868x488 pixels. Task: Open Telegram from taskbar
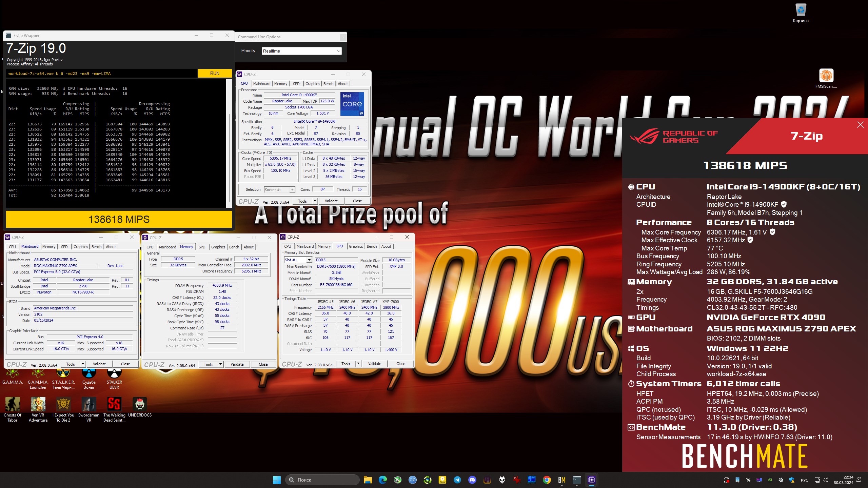tap(457, 480)
